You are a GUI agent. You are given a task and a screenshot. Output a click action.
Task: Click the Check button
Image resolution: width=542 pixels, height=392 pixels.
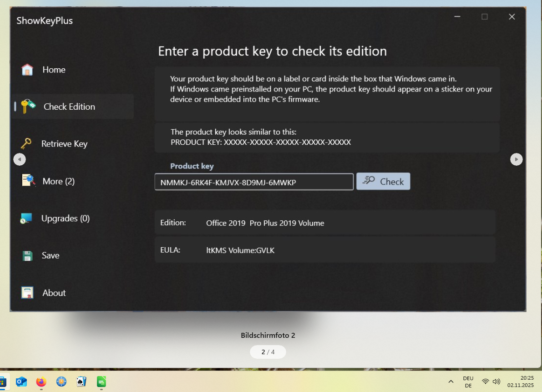(x=383, y=181)
